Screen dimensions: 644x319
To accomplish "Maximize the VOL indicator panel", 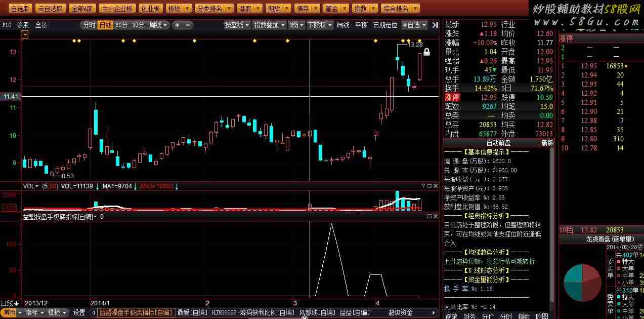I will [x=430, y=186].
